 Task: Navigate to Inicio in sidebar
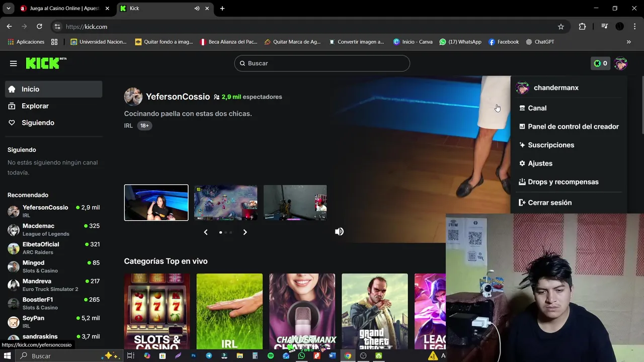[53, 89]
